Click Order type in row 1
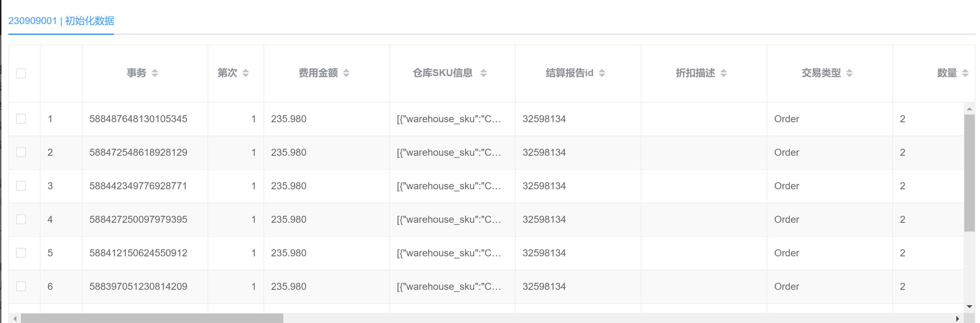Viewport: 980px width, 323px height. (x=786, y=119)
